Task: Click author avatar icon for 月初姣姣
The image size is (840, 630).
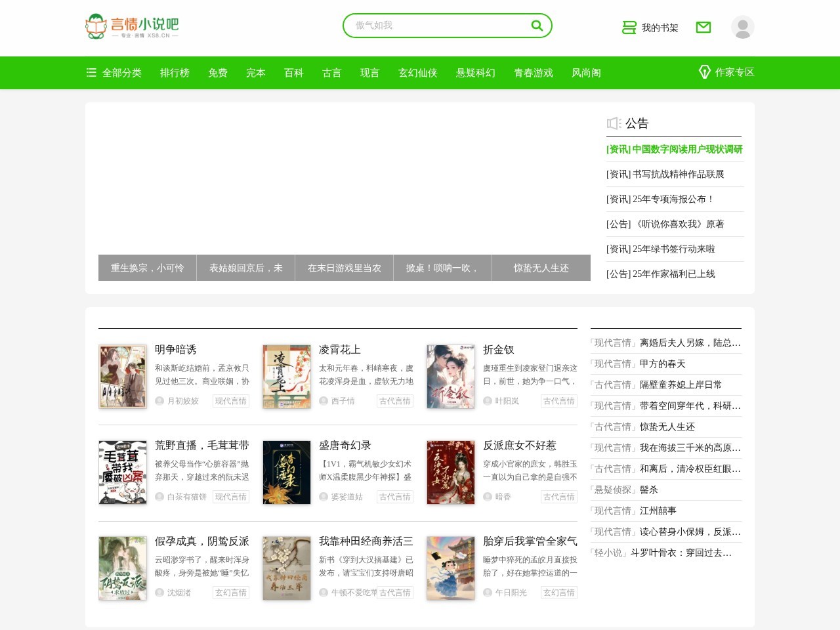Action: (x=159, y=401)
